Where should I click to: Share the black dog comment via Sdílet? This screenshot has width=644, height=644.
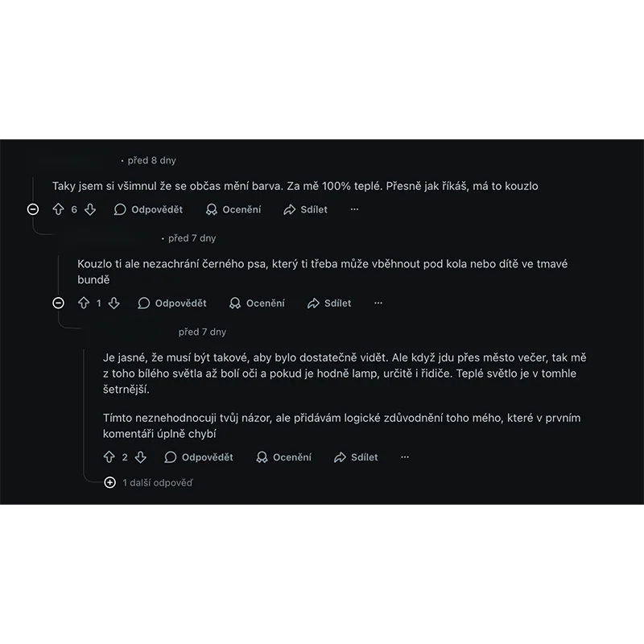click(x=329, y=303)
